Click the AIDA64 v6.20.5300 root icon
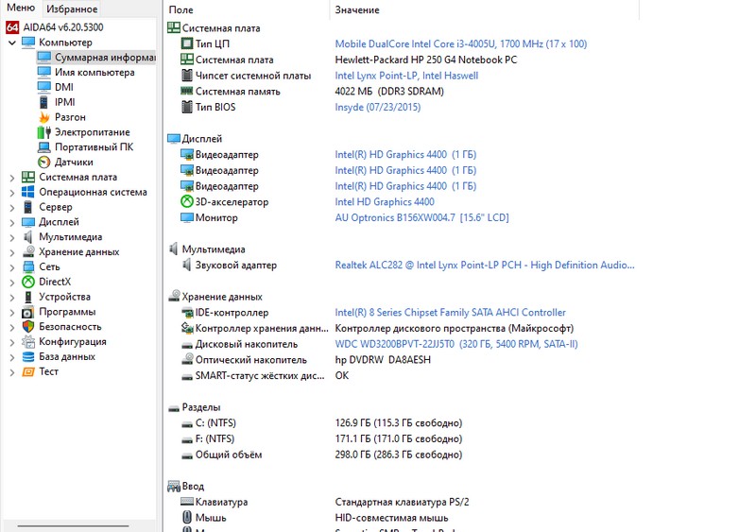 click(12, 27)
